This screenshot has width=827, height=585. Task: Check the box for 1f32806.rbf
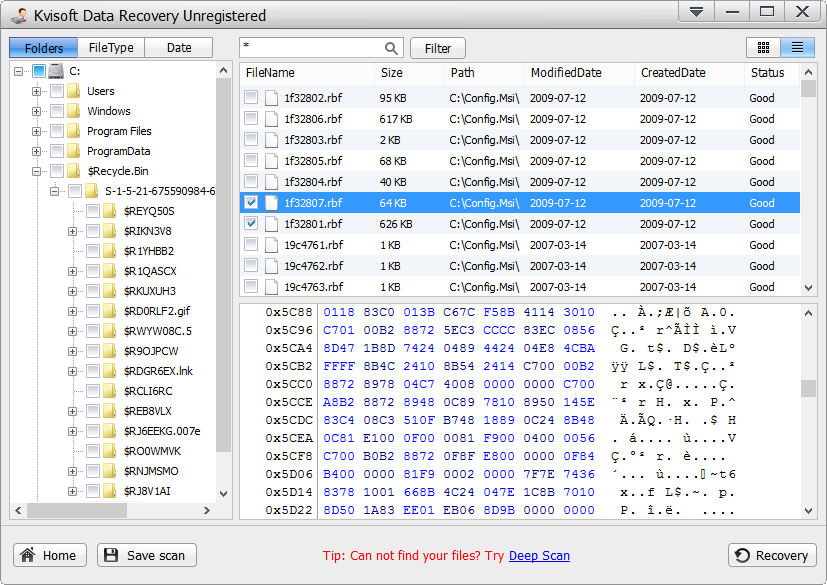coord(251,118)
